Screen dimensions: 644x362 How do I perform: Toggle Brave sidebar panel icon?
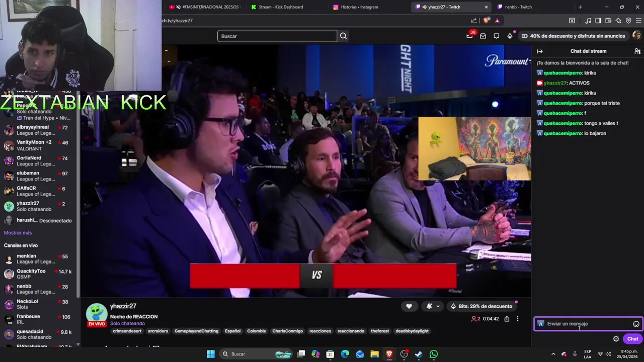point(598,21)
